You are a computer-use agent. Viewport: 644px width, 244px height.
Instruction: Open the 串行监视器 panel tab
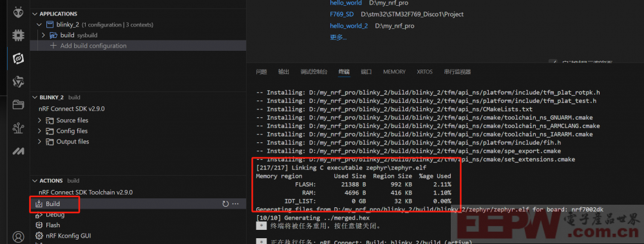tap(457, 72)
